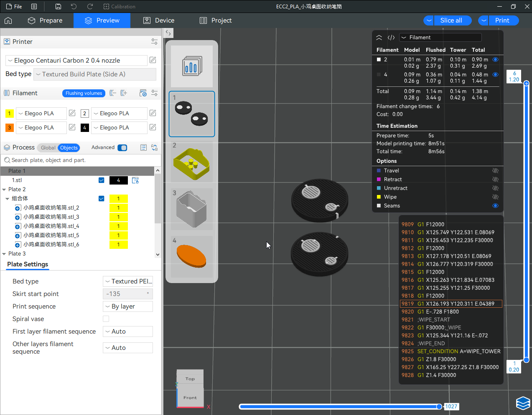
Task: Click the Undo arrow icon
Action: (x=74, y=7)
